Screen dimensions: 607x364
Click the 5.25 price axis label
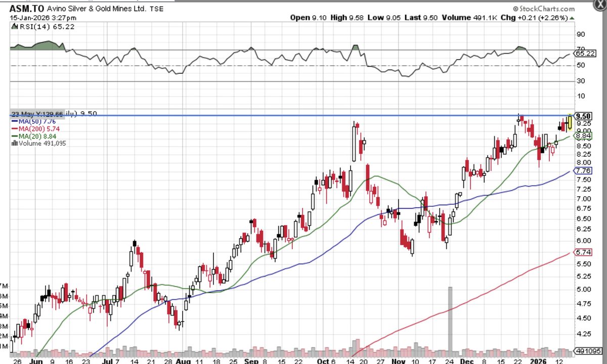pyautogui.click(x=583, y=276)
